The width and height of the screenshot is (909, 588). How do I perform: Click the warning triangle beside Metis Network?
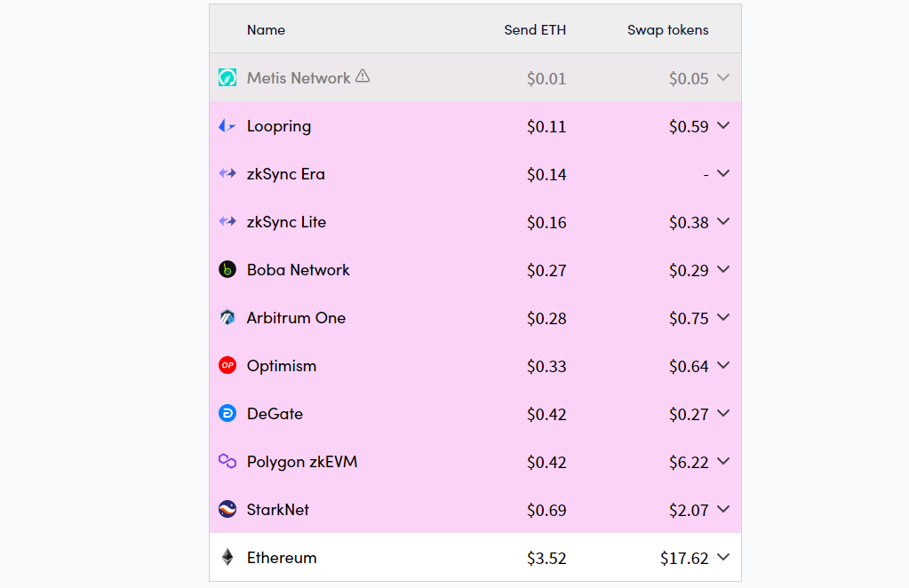pyautogui.click(x=363, y=75)
